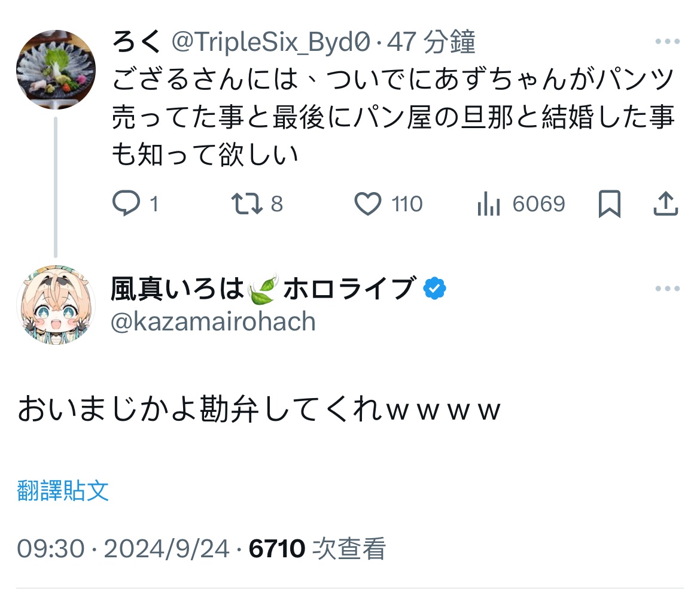This screenshot has height=595, width=700.
Task: Click the 翻譯貼文 translate link
Action: [63, 491]
